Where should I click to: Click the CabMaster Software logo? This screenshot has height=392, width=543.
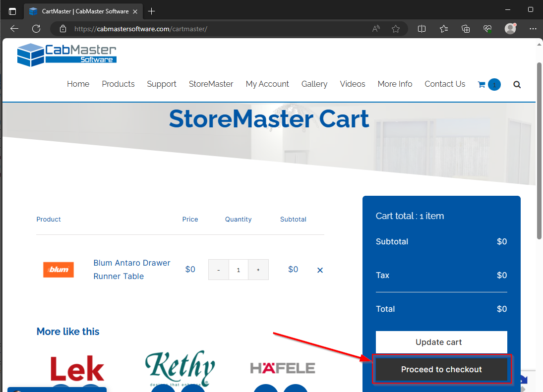point(67,55)
